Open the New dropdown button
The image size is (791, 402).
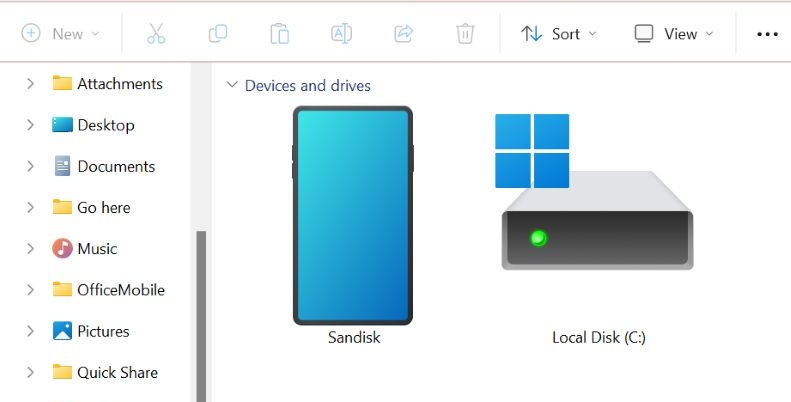pos(60,34)
